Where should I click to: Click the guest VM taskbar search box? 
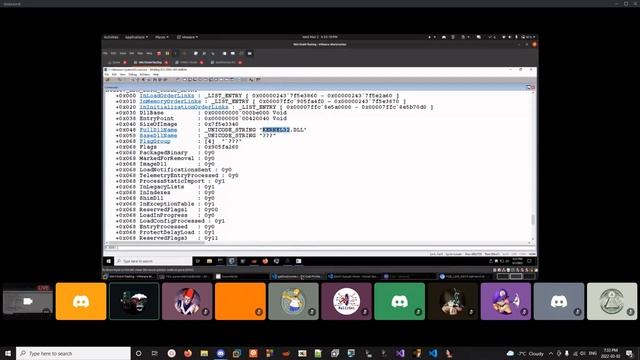tap(153, 261)
